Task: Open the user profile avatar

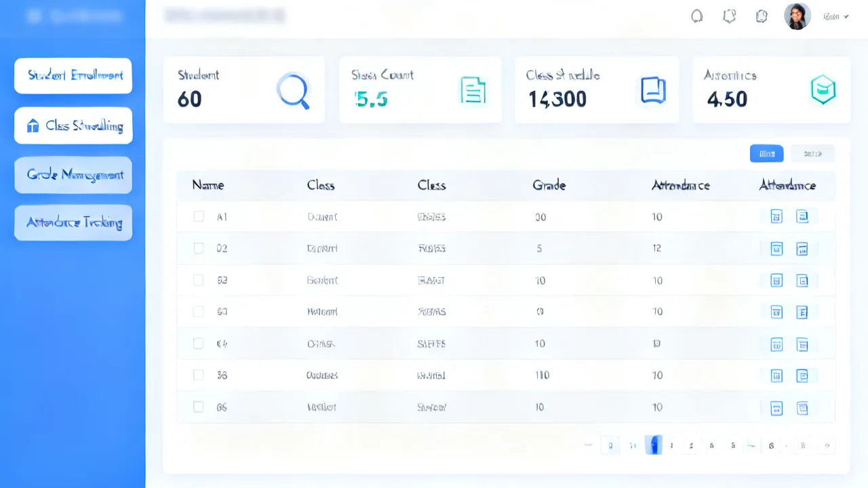Action: point(797,16)
